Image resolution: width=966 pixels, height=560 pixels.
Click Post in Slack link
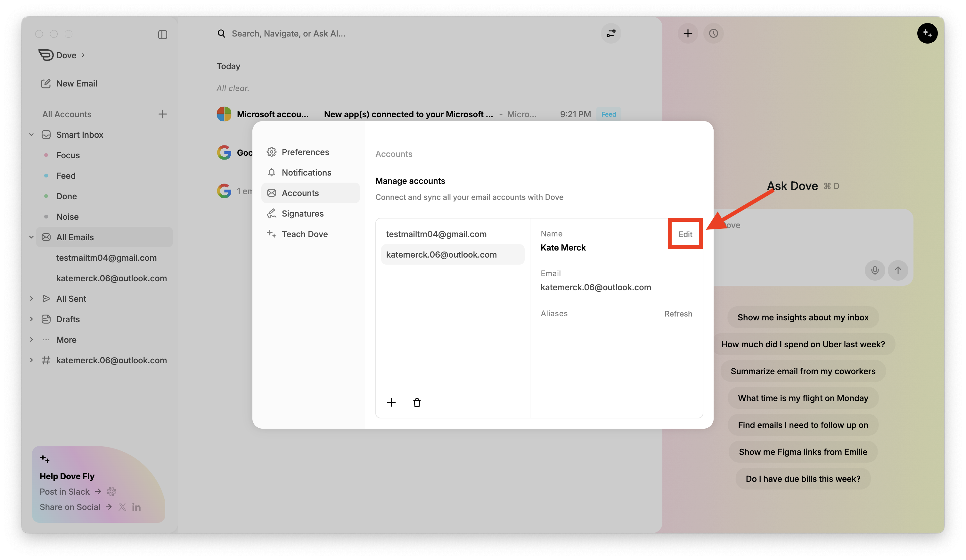point(65,491)
